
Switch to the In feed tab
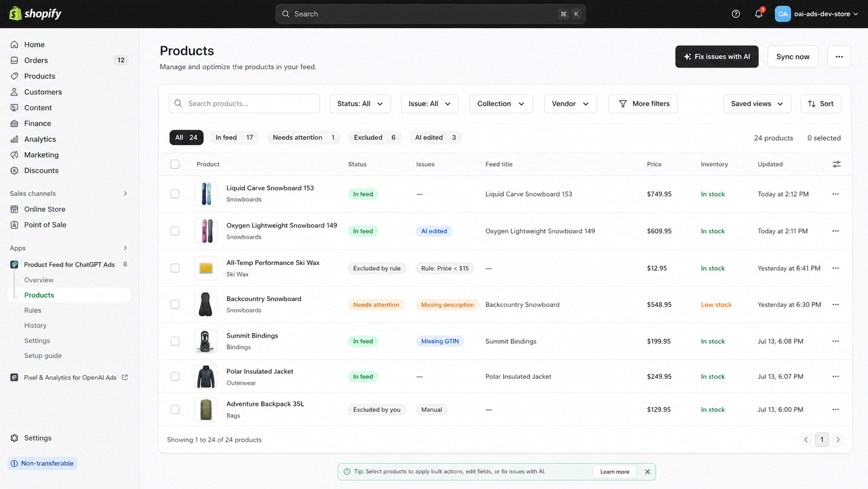coord(234,137)
